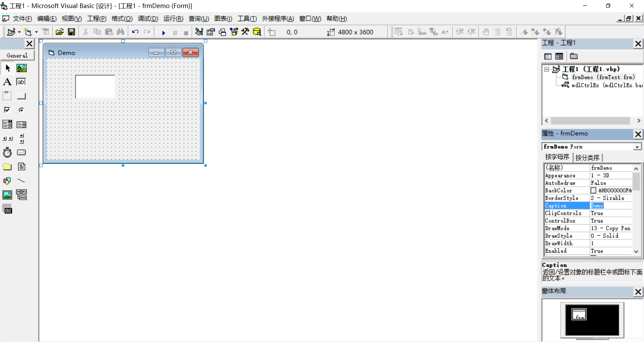Click the form thumbnail in 窗体布局

[579, 314]
